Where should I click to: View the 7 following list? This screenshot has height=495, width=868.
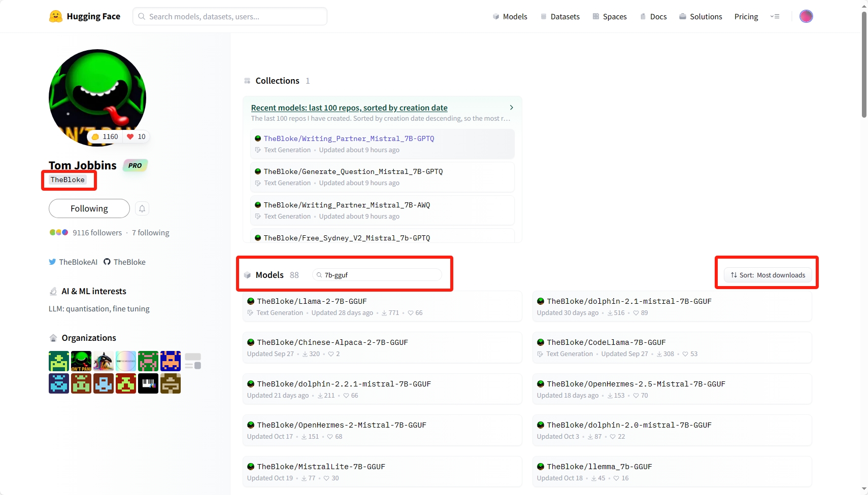point(151,233)
